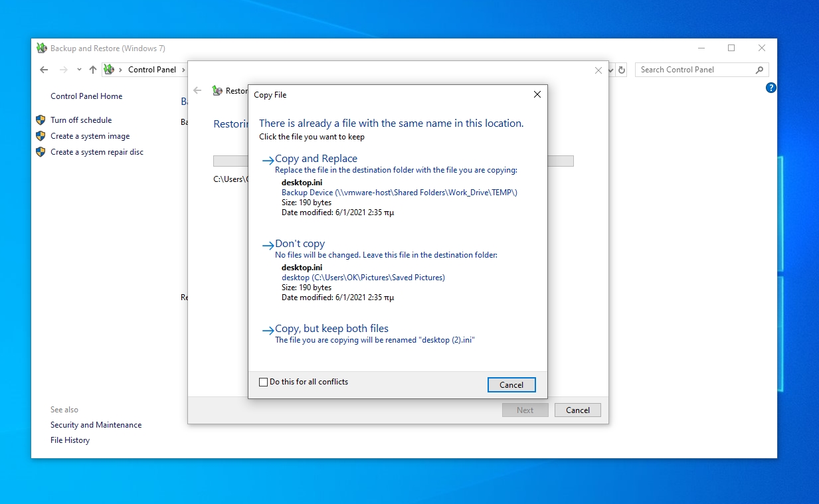Open Create a system repair disc
The width and height of the screenshot is (819, 504).
point(97,152)
